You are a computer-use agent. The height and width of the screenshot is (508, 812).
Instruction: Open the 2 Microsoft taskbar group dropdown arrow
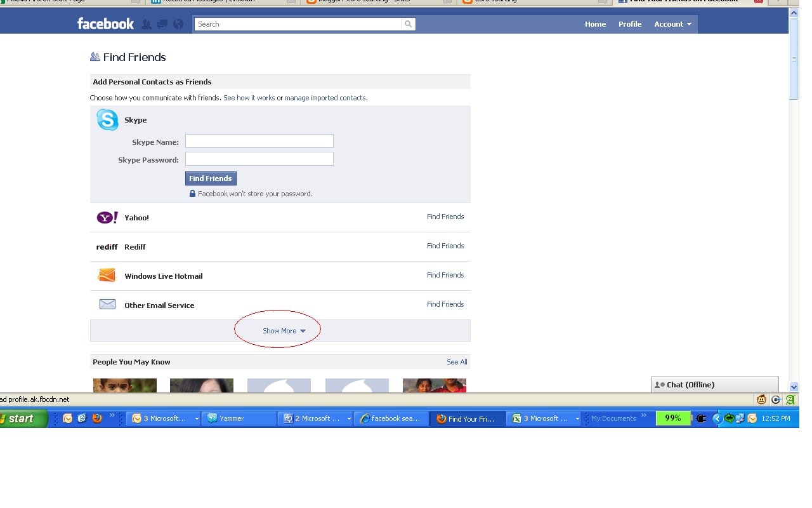point(348,418)
